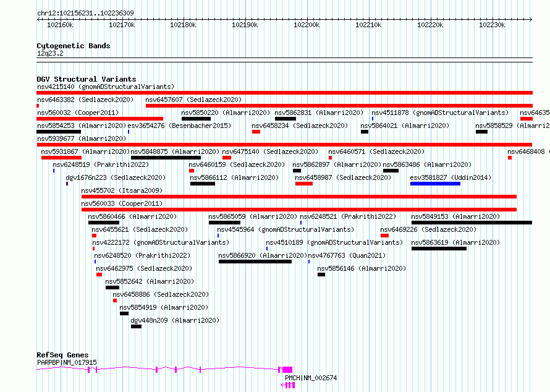This screenshot has width=550, height=392.
Task: Click the 12q23.2 cytogenetic band label
Action: click(50, 53)
